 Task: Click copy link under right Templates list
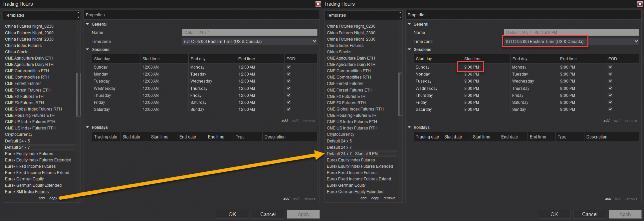[375, 198]
